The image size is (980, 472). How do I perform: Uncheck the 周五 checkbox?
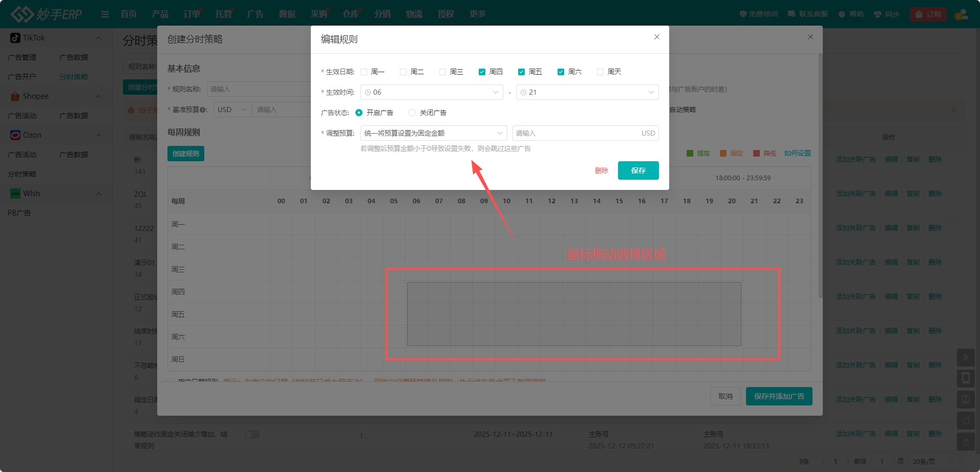[522, 72]
